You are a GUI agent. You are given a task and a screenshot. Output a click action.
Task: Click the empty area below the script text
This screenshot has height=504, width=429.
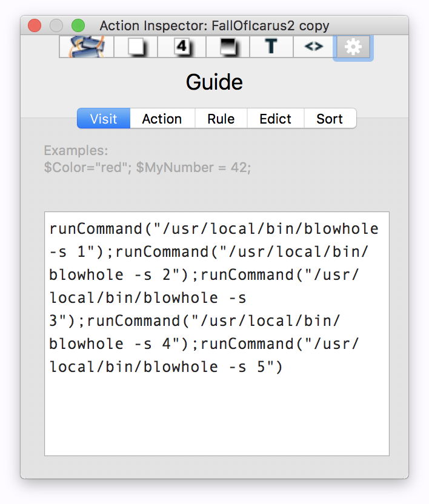click(x=216, y=418)
